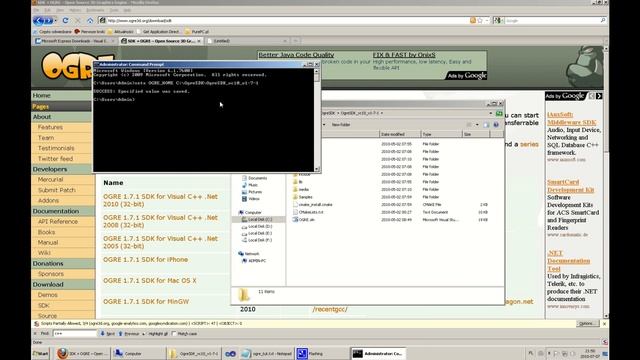This screenshot has height=360, width=640.
Task: Open Flashing application taskbar button
Action: click(322, 353)
